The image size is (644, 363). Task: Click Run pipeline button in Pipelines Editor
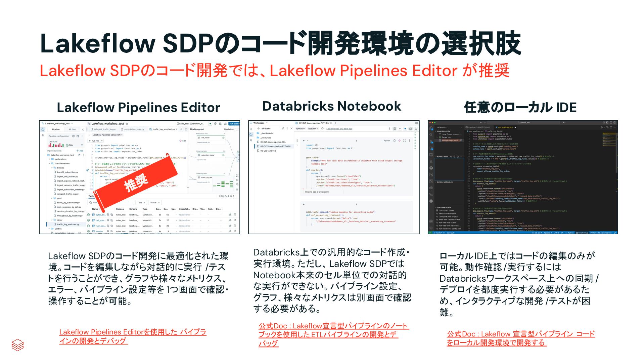coord(234,124)
